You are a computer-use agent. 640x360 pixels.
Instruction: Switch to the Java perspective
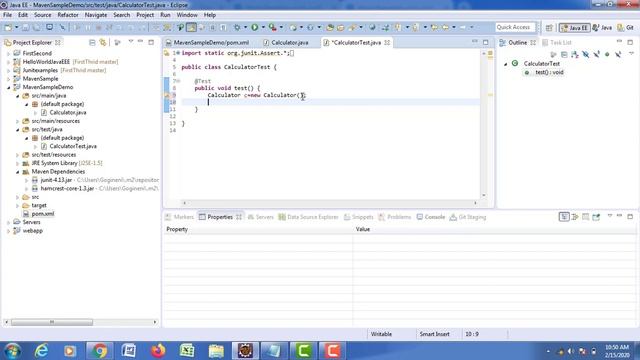[x=602, y=28]
